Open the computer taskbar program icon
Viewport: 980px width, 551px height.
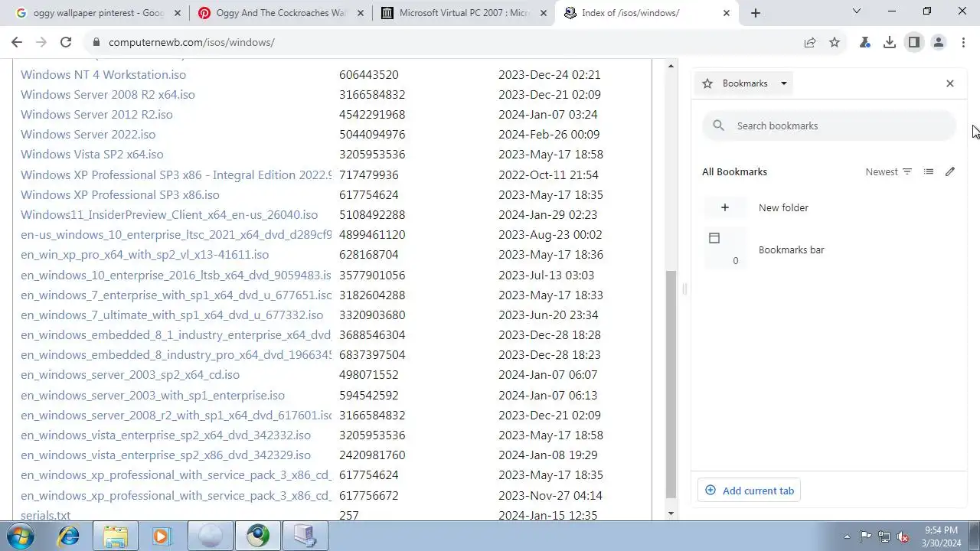(305, 536)
